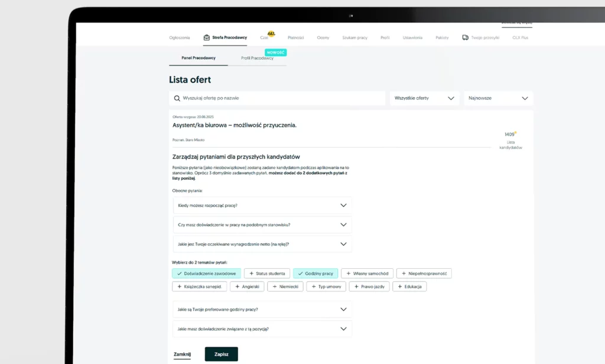Viewport: 605px width, 364px height.
Task: Open the Wszystkie oferty filter dropdown
Action: 424,98
